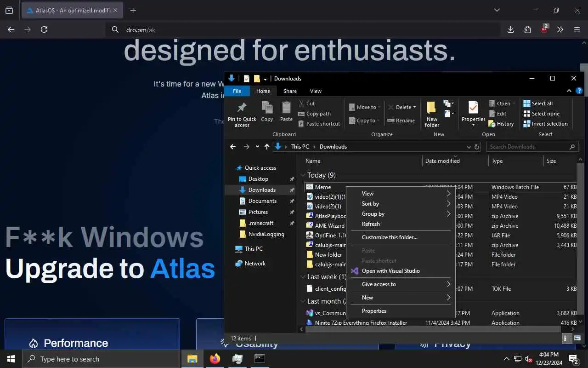Open the Move to dropdown
Image resolution: width=588 pixels, height=368 pixels.
click(365, 107)
